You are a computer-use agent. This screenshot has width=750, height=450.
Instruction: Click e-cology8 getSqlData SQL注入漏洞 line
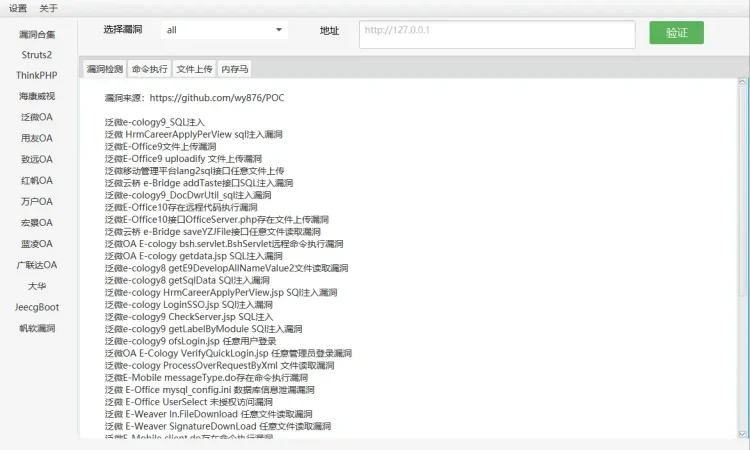tap(187, 280)
